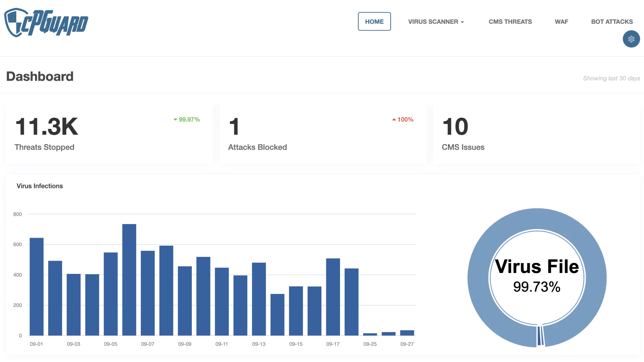Click the Attacks Blocked card
The image size is (644, 362).
[x=323, y=134]
